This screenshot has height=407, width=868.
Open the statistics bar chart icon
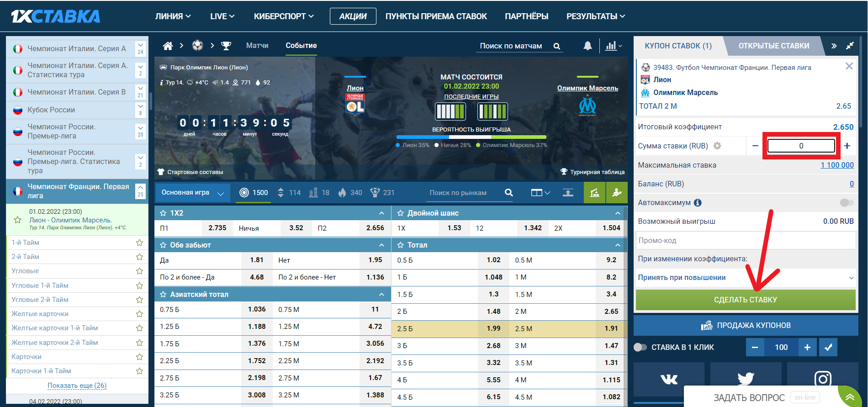[614, 46]
